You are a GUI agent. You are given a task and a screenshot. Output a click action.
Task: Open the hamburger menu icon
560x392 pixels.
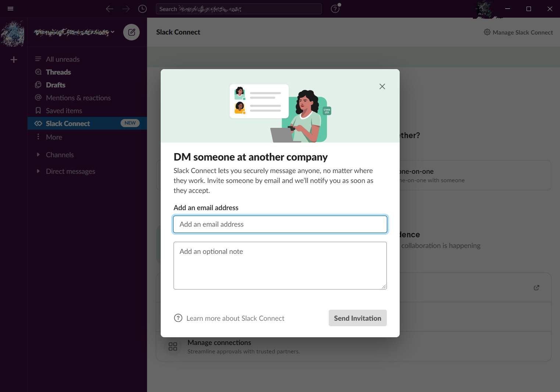10,9
